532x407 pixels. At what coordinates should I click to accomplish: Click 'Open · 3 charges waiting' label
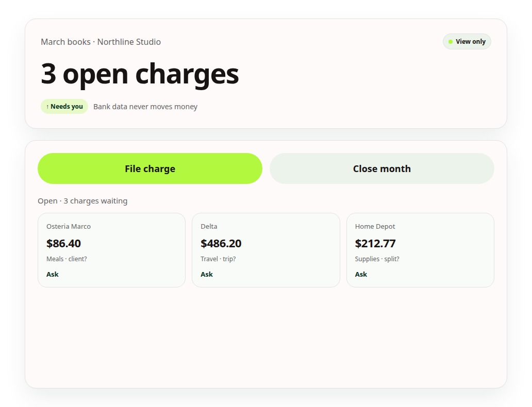82,201
